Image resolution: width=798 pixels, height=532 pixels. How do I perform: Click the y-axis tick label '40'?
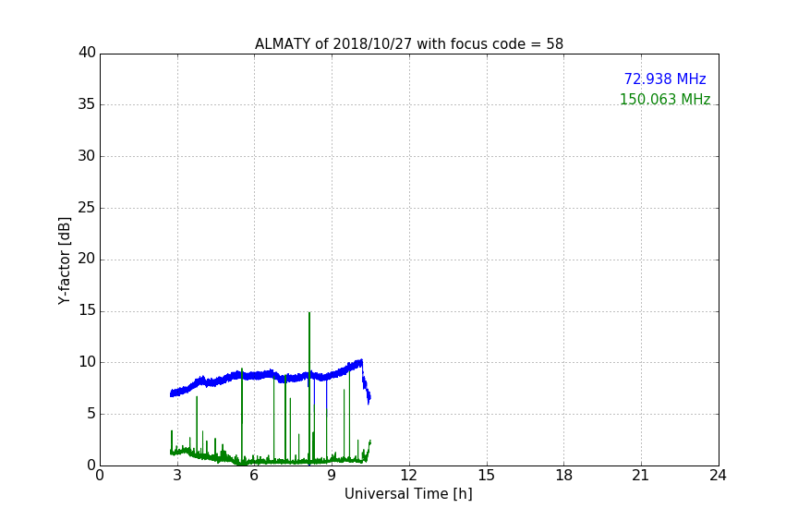[87, 53]
